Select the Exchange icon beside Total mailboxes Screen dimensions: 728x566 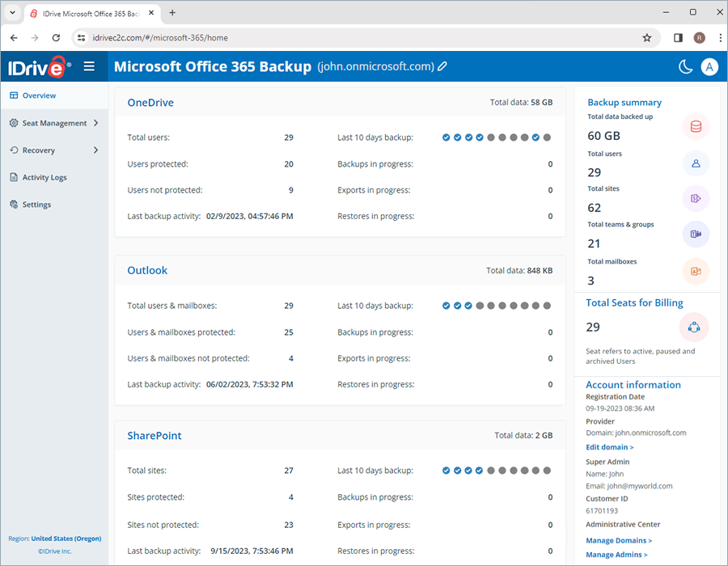[696, 271]
